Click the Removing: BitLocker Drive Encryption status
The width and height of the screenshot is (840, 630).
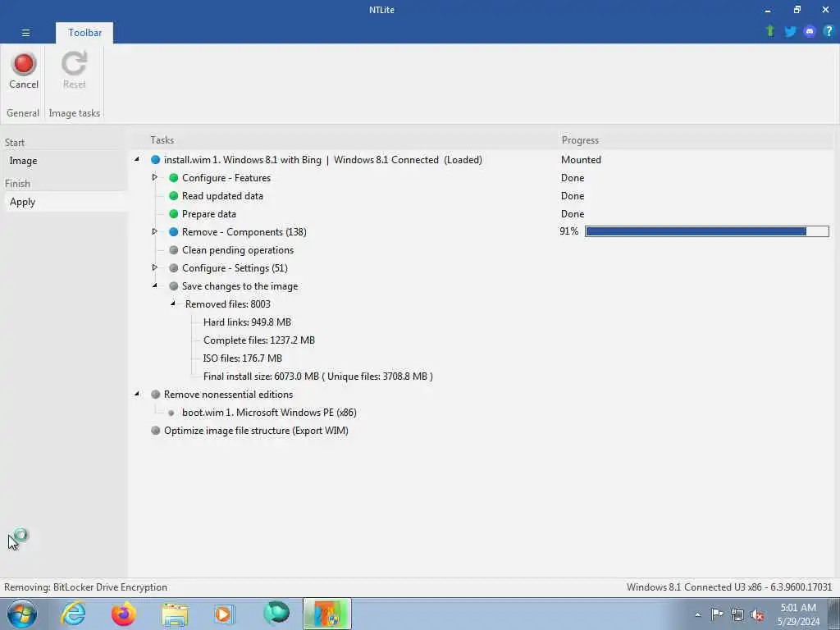tap(85, 587)
